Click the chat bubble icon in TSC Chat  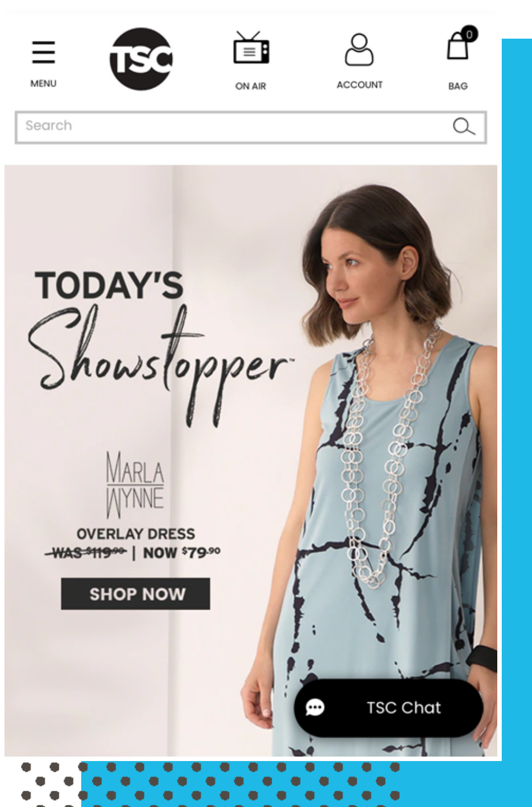tap(315, 707)
